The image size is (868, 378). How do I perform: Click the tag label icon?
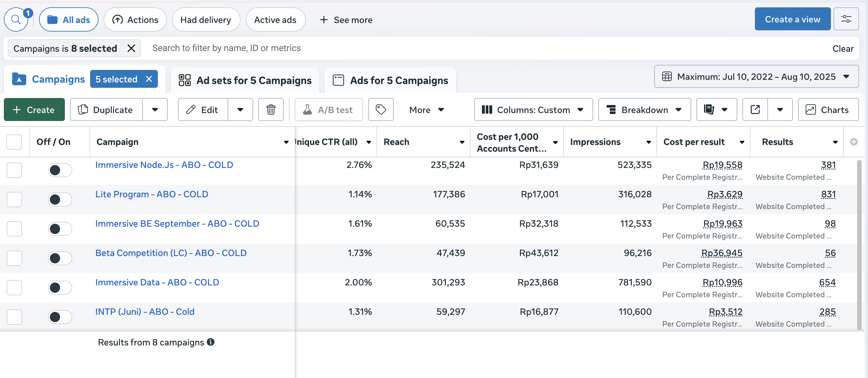pyautogui.click(x=380, y=110)
